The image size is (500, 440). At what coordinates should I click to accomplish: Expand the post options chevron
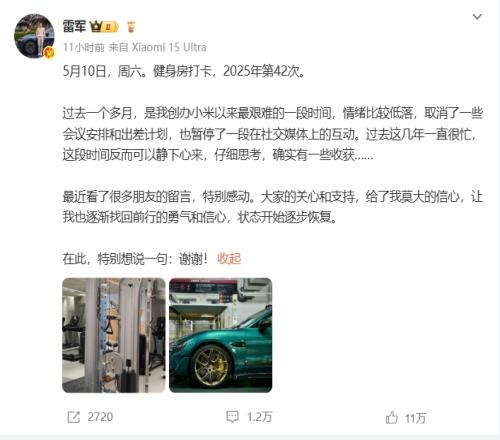point(477,17)
